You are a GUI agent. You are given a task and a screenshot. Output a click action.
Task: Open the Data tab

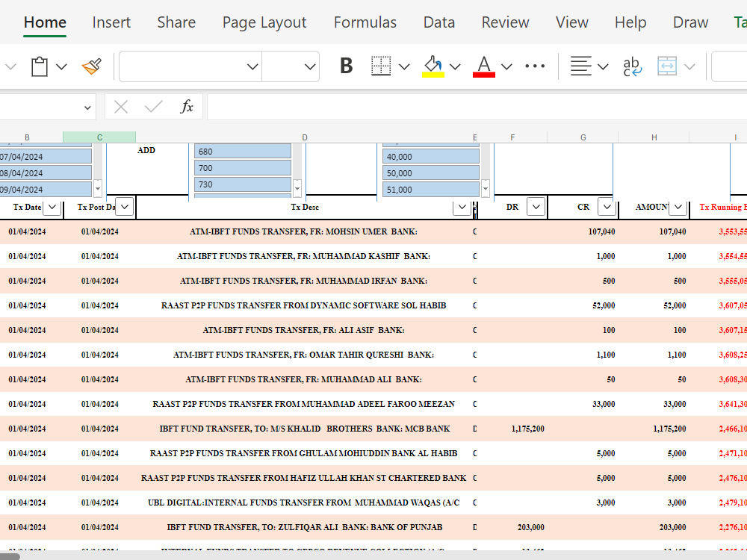438,22
